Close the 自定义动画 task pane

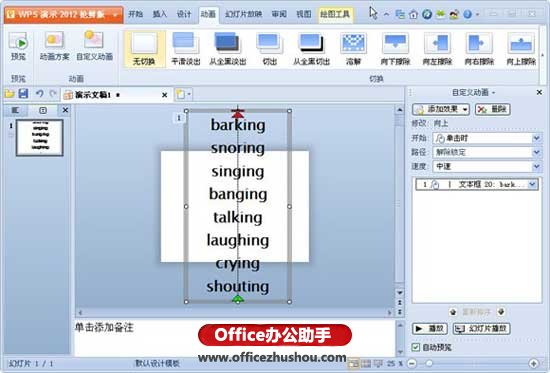pyautogui.click(x=539, y=92)
